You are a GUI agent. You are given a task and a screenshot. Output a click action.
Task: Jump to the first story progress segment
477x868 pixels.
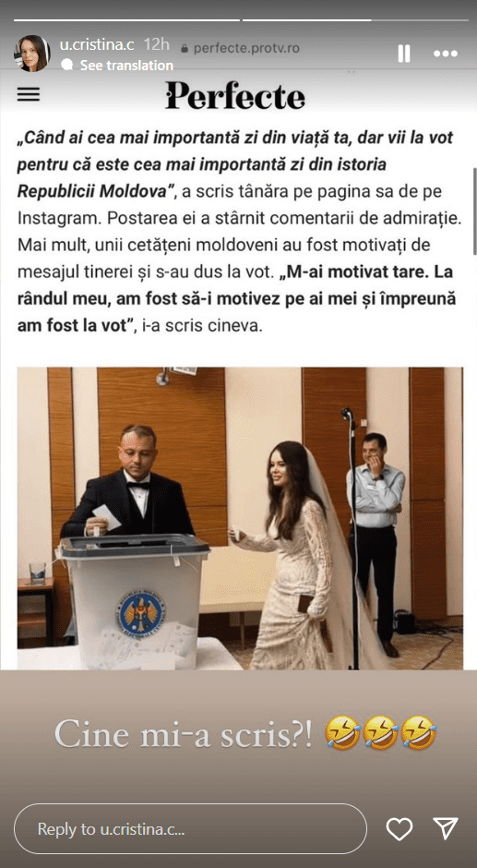126,20
